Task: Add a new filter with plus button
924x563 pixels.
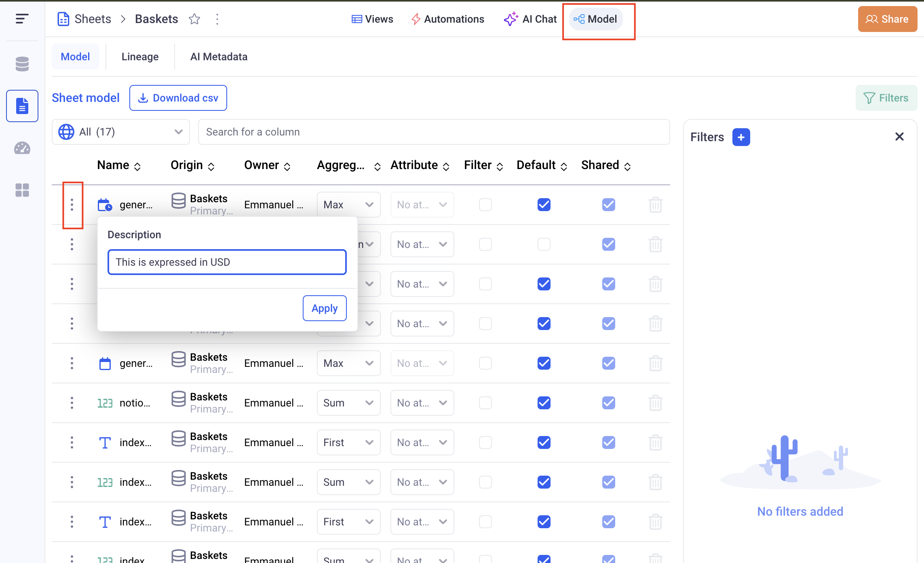Action: click(x=741, y=137)
